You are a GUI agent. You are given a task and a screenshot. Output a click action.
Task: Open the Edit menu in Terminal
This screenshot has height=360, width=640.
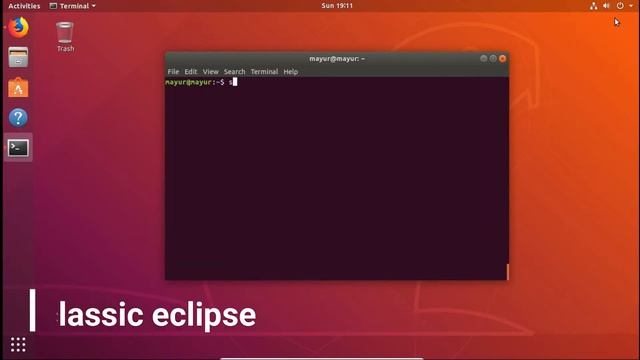pos(191,71)
